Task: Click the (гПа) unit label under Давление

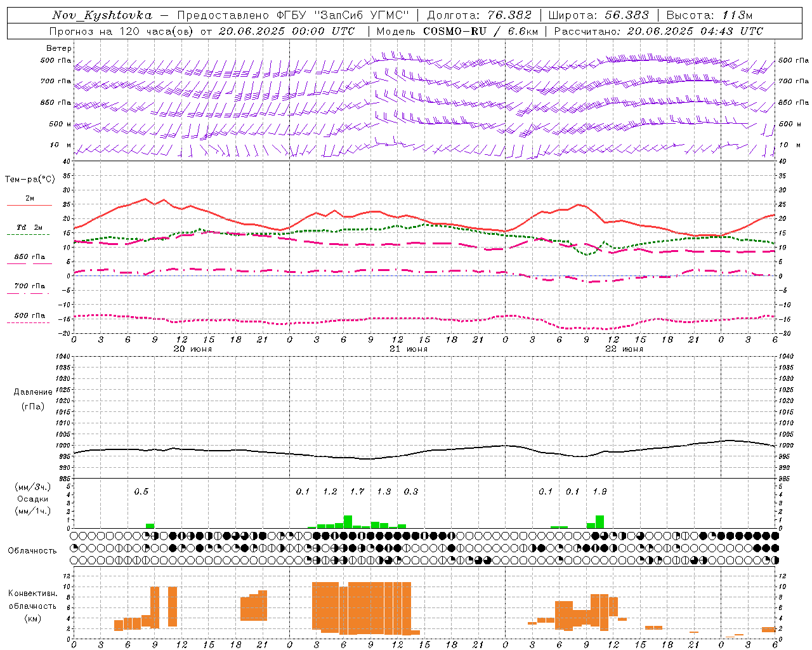Action: (32, 406)
